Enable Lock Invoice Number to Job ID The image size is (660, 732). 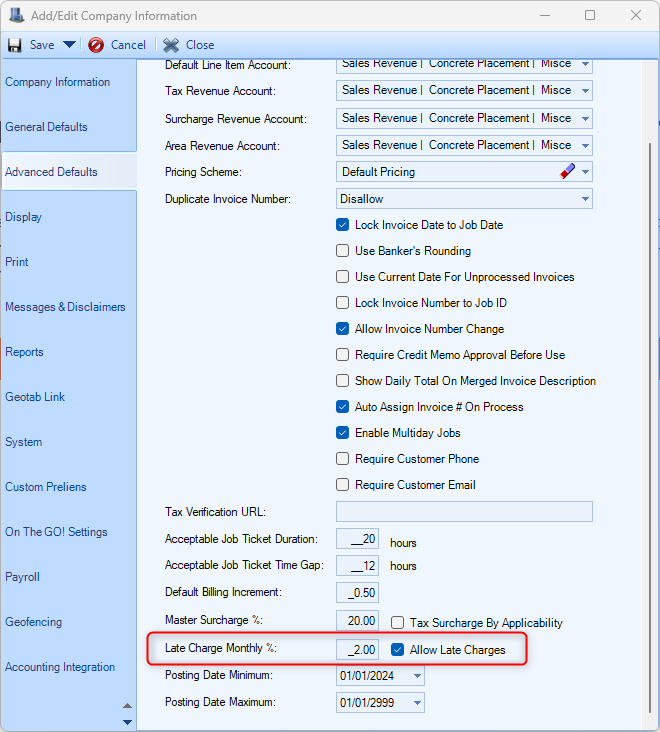[343, 303]
